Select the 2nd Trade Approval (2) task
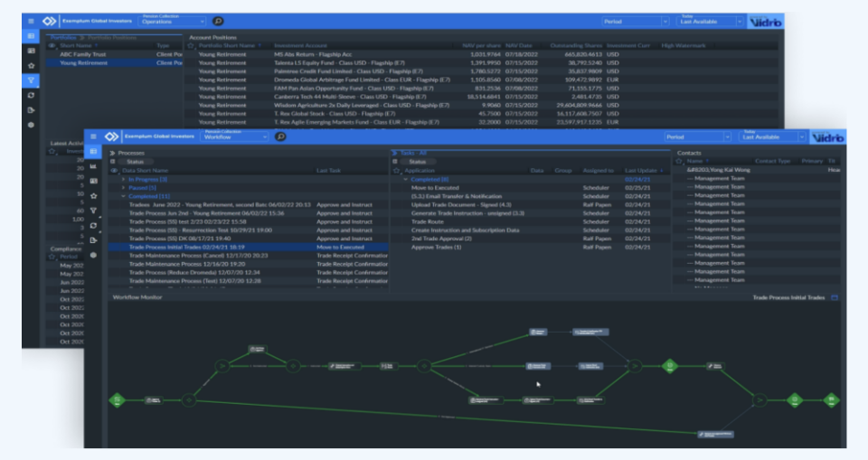 click(x=531, y=239)
